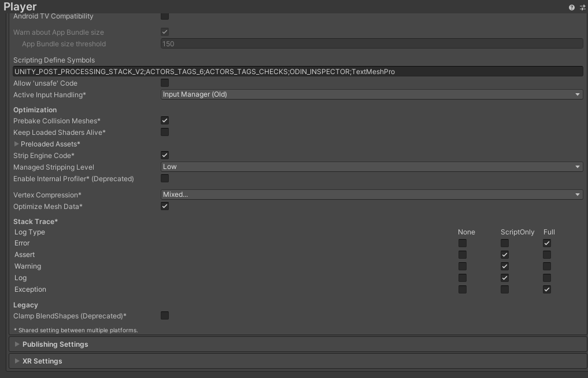The width and height of the screenshot is (588, 378).
Task: Open the Managed Stripping Level dropdown
Action: point(372,166)
